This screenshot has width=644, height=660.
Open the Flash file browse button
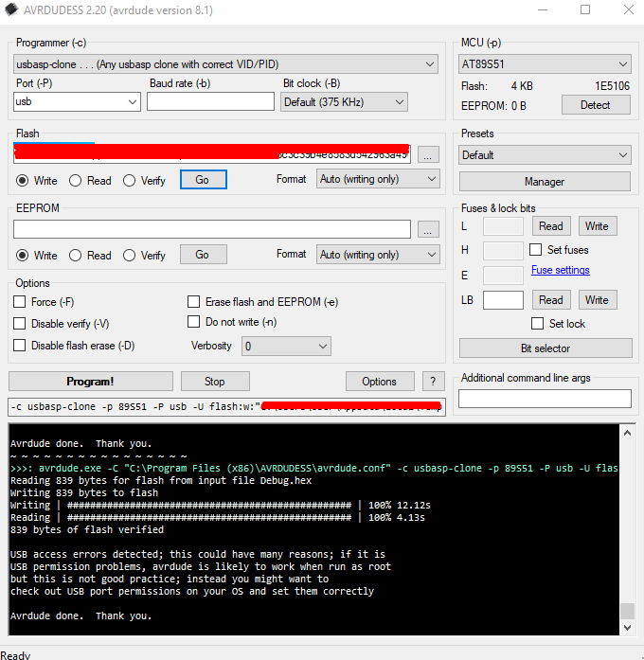(x=428, y=154)
